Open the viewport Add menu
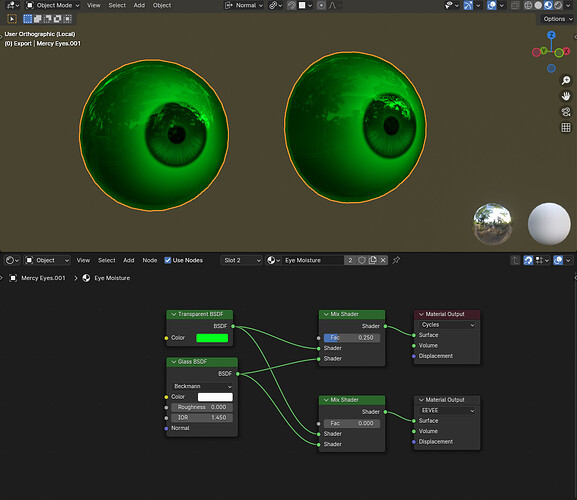577x500 pixels. click(x=139, y=5)
